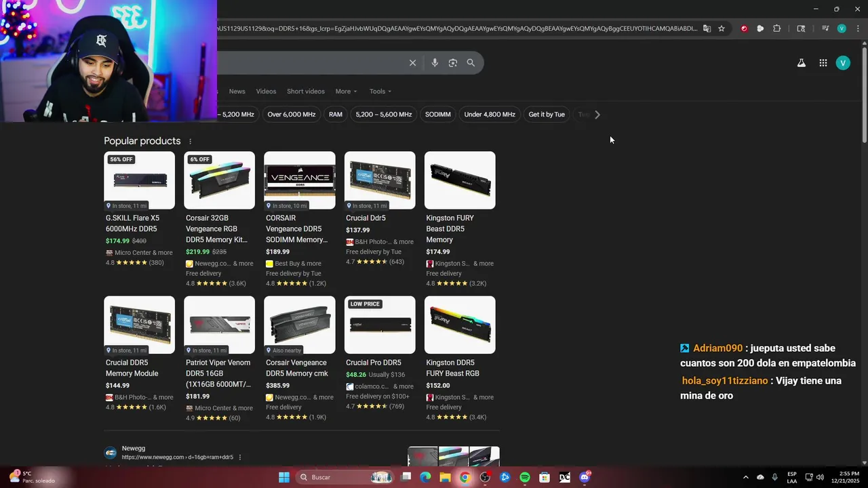The width and height of the screenshot is (868, 488).
Task: Open Chrome three-dot menu
Action: tap(858, 28)
